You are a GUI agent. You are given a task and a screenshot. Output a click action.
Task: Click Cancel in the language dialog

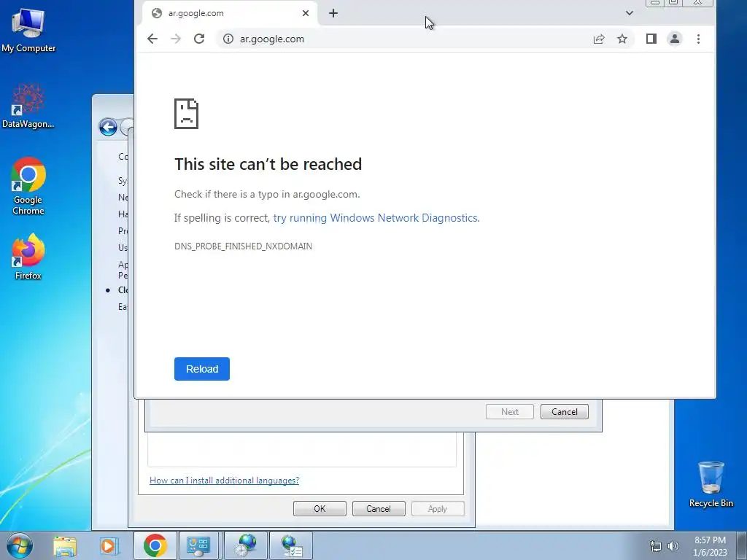point(379,508)
